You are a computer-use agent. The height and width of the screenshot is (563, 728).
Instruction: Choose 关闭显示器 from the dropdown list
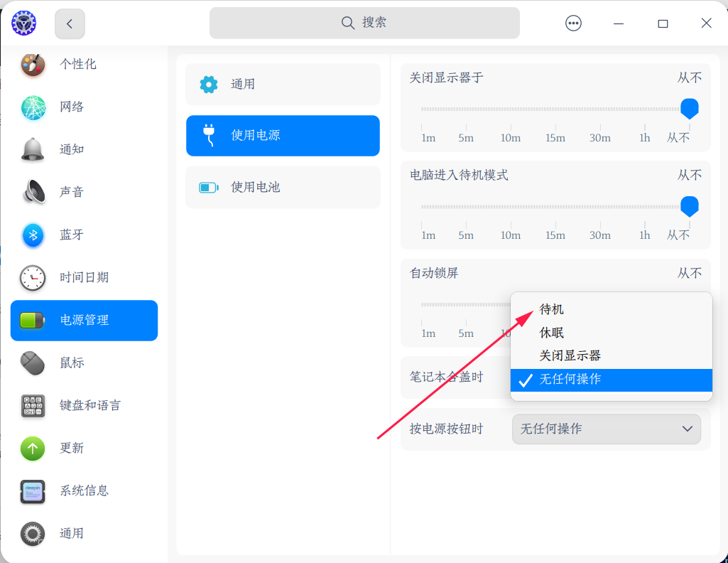coord(611,356)
